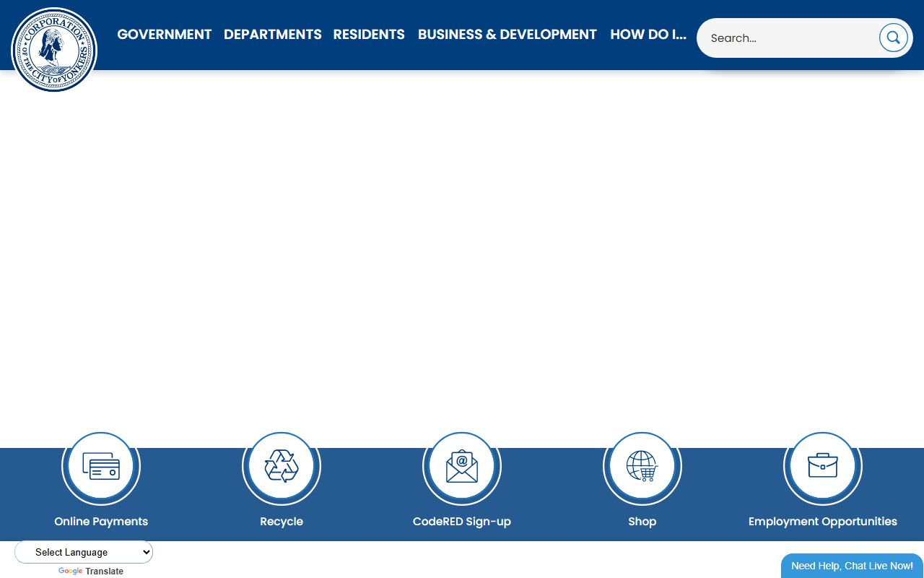This screenshot has width=924, height=578.
Task: Open the Departments menu
Action: point(273,35)
